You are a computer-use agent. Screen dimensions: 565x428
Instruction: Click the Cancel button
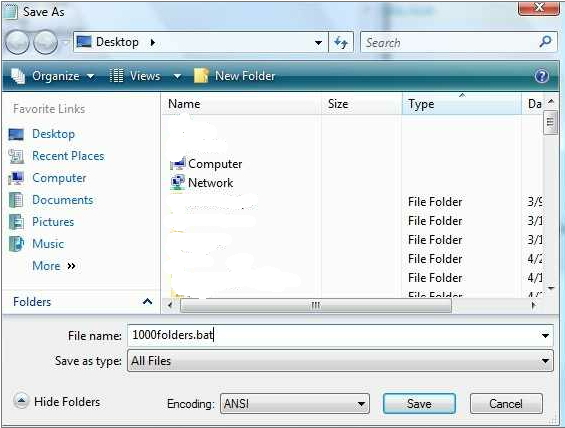(506, 404)
